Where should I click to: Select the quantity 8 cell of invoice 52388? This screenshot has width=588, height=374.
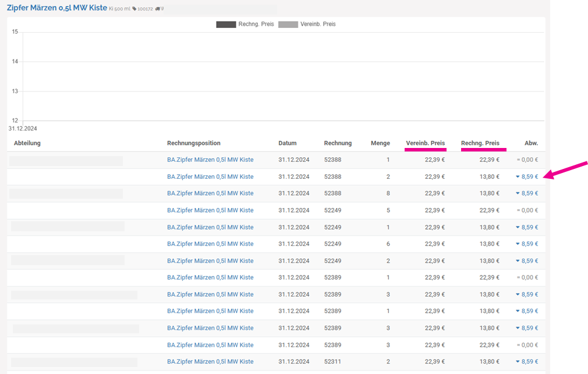pos(388,193)
